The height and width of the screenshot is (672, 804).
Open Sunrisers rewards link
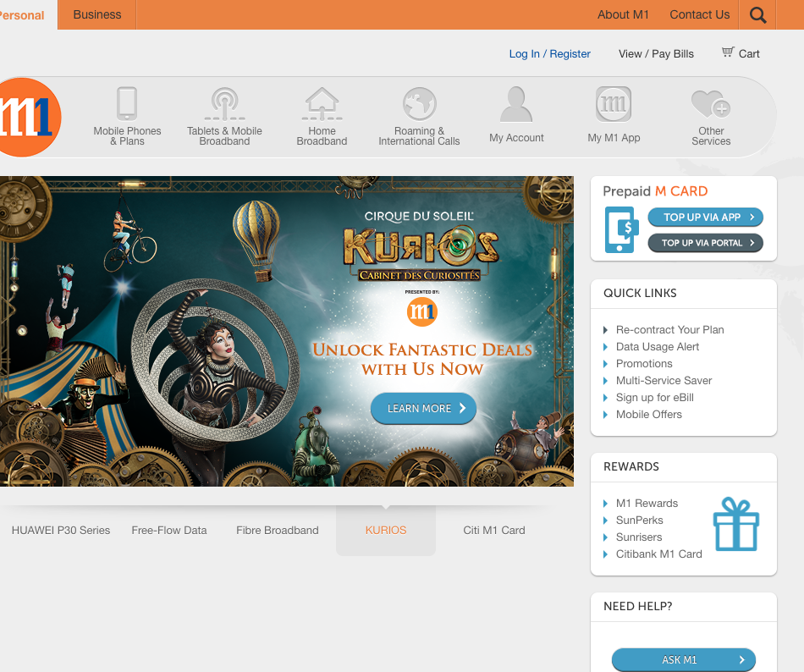point(639,537)
